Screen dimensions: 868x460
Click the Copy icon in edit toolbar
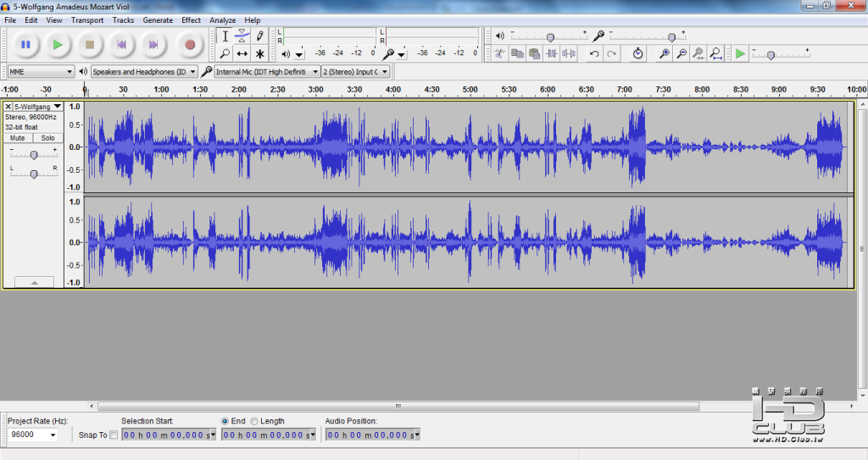517,53
